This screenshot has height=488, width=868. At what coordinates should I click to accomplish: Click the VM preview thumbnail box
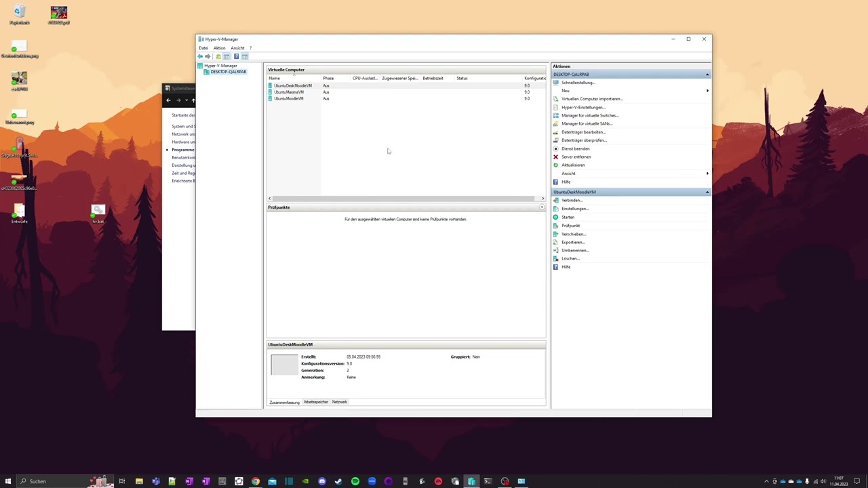284,365
